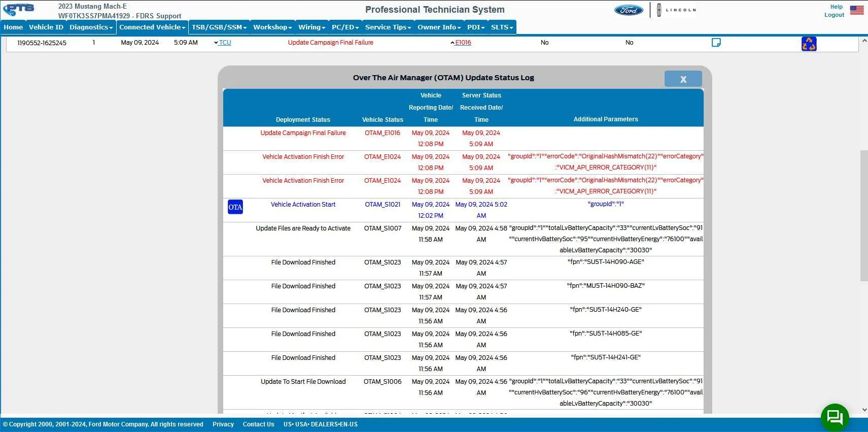Select Update Files are Ready to Activate
This screenshot has width=868, height=432.
point(303,228)
